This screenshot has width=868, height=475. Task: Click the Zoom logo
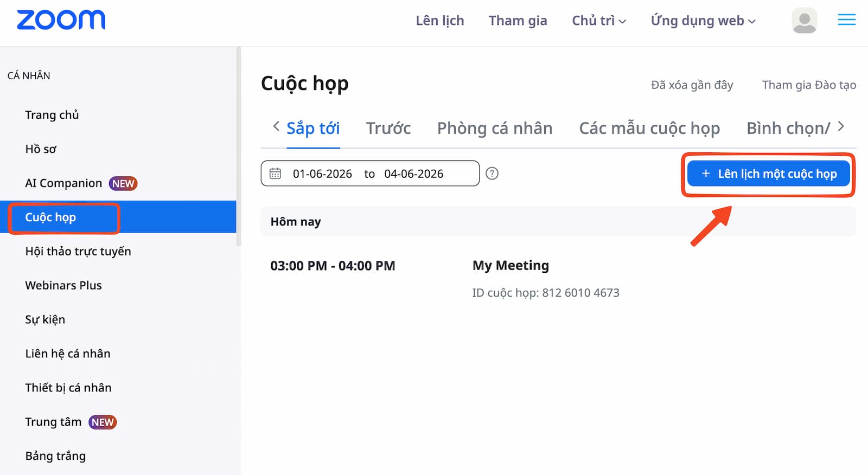(61, 20)
